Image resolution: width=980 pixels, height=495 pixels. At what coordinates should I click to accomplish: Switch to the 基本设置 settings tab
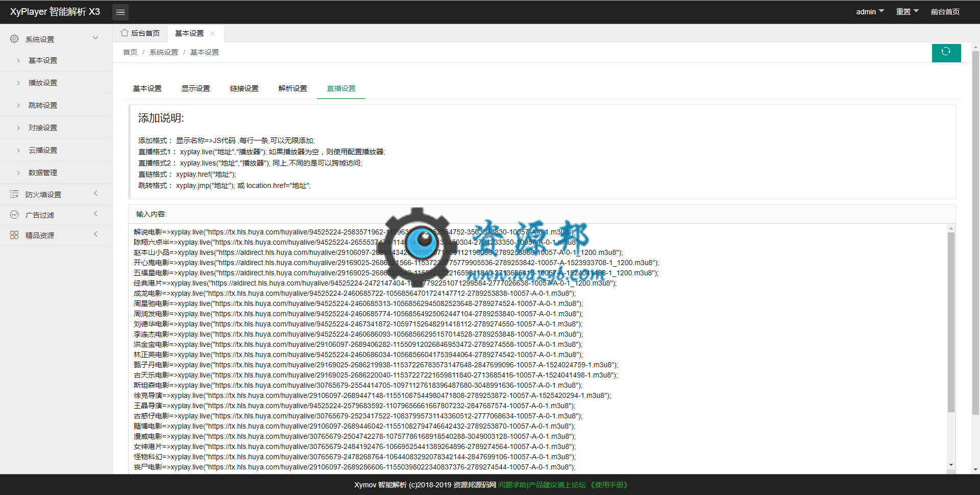147,88
